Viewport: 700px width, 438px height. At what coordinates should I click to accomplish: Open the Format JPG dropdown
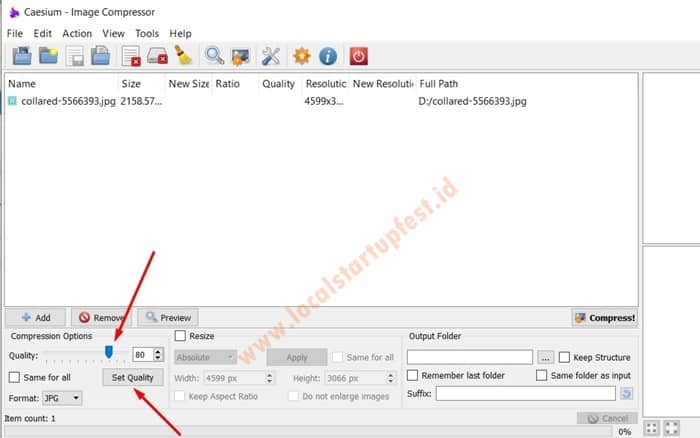(62, 398)
